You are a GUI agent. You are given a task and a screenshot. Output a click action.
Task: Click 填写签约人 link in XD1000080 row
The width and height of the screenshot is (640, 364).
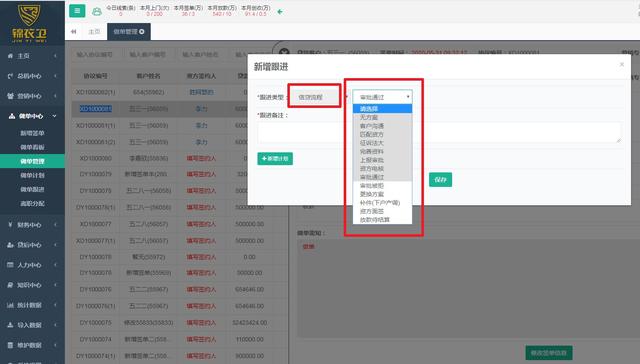(201, 158)
